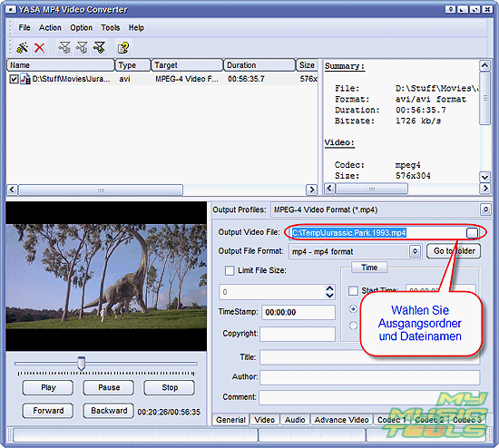Increase the file size limit with up arrow
The width and height of the screenshot is (499, 448).
click(329, 288)
